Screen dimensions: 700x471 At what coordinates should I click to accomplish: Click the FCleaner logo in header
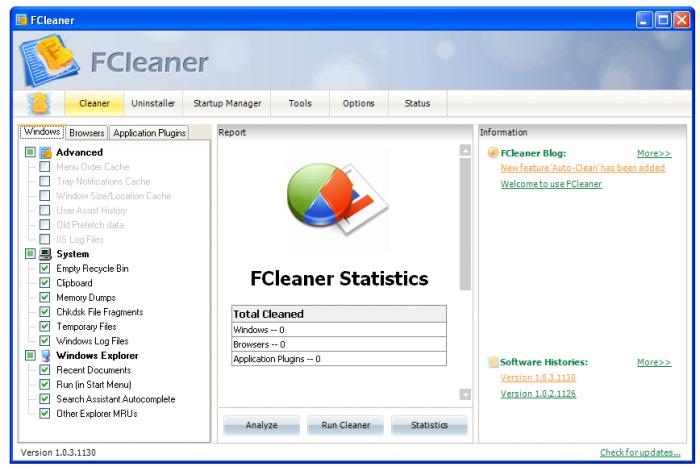point(49,59)
